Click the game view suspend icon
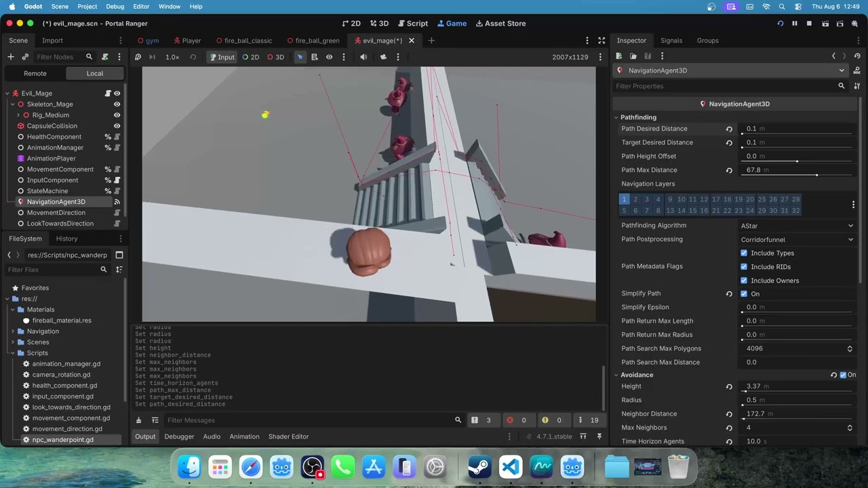 point(138,57)
